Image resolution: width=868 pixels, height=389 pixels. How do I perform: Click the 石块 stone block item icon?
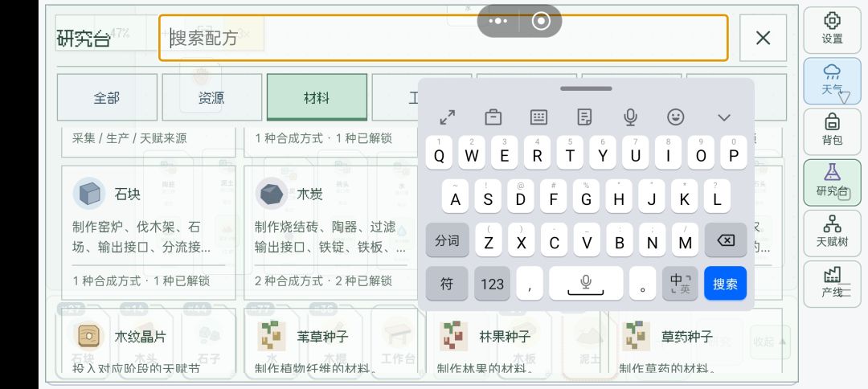coord(89,194)
